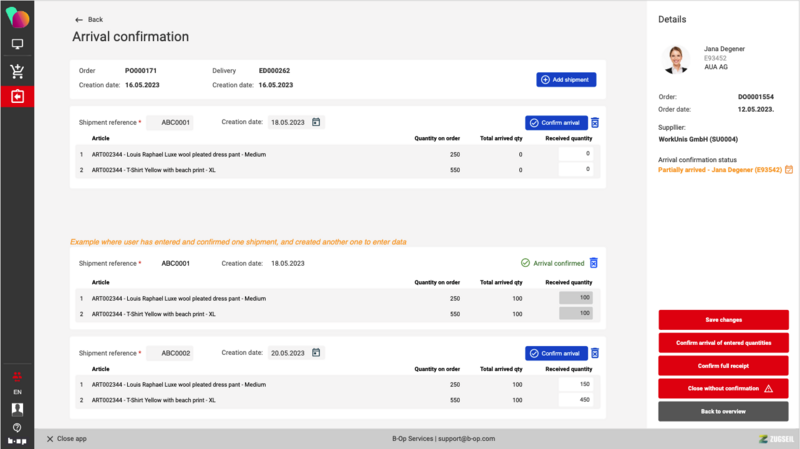The image size is (800, 449).
Task: Open the monitor dashboard sidebar icon
Action: (17, 44)
